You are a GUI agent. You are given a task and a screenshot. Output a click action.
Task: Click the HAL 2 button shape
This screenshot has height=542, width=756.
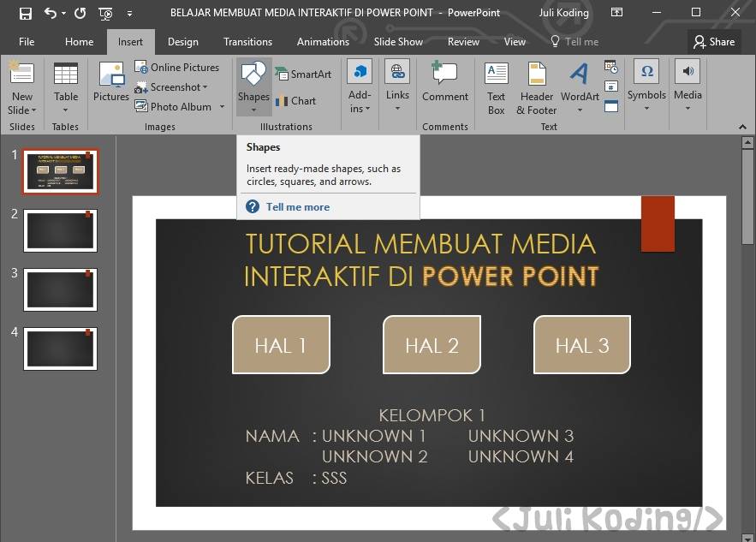[x=432, y=345]
